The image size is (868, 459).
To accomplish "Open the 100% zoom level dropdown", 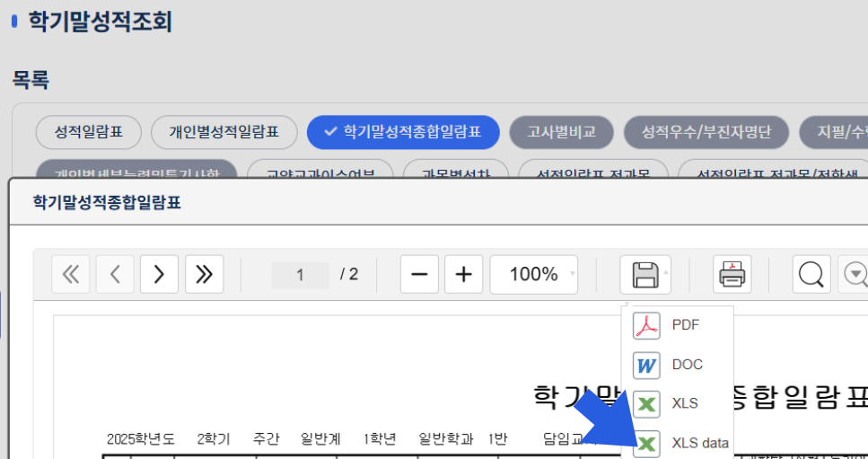I will pyautogui.click(x=534, y=274).
